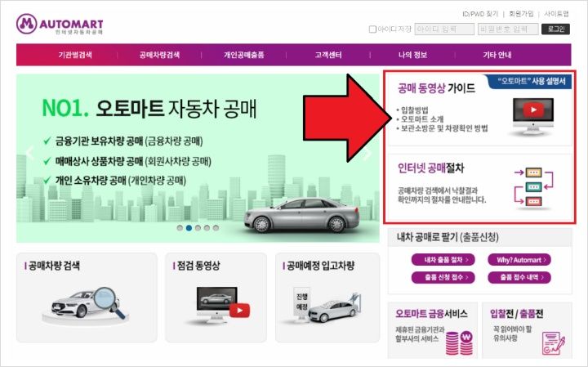
Task: Click the NO1. 오토마트 자동차 공매 banner title
Action: (x=149, y=109)
